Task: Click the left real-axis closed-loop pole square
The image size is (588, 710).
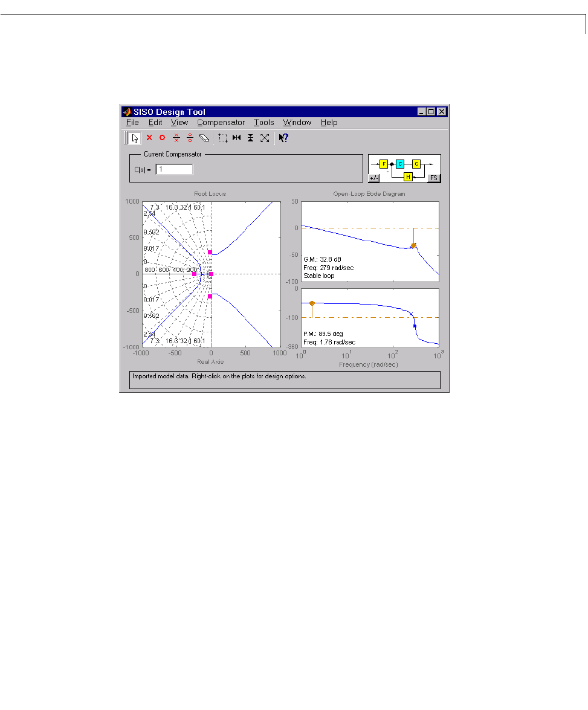Action: 195,274
